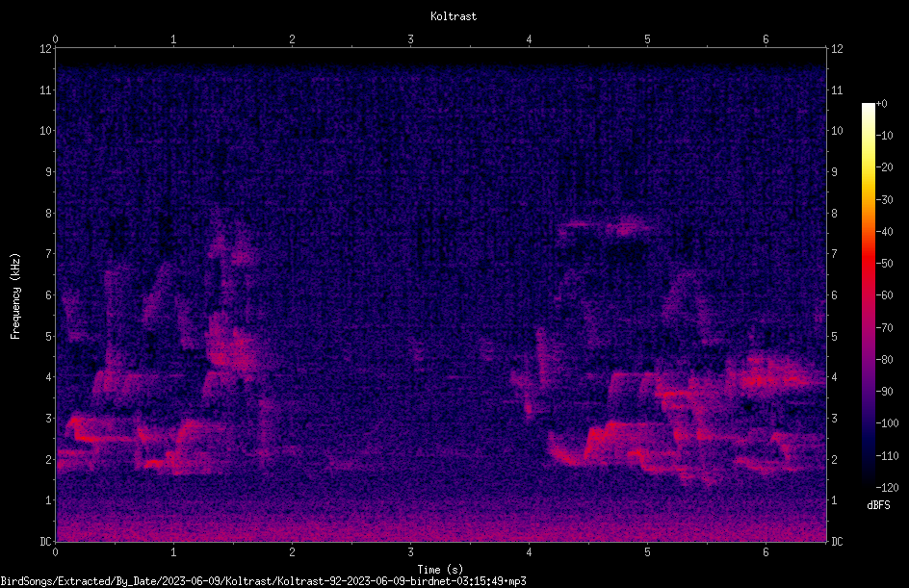The height and width of the screenshot is (588, 909).
Task: Click the -80 value on the color scale
Action: point(884,360)
